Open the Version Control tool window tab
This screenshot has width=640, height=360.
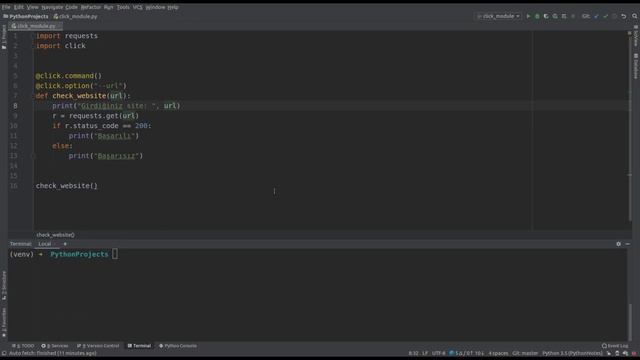point(98,346)
